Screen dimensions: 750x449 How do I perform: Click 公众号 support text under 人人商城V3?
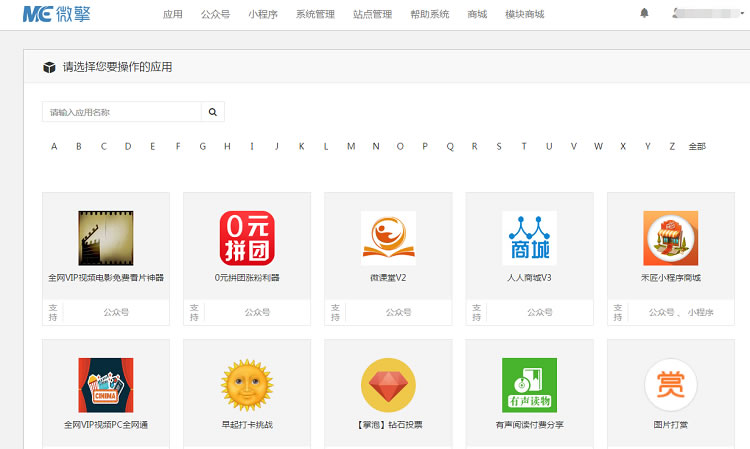(x=540, y=312)
